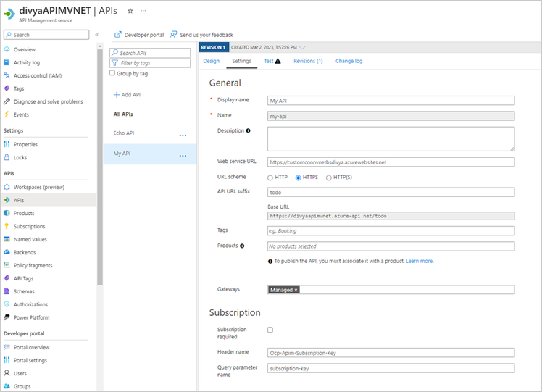Click the Access control (IAM) people icon
The height and width of the screenshot is (392, 542).
pyautogui.click(x=7, y=75)
